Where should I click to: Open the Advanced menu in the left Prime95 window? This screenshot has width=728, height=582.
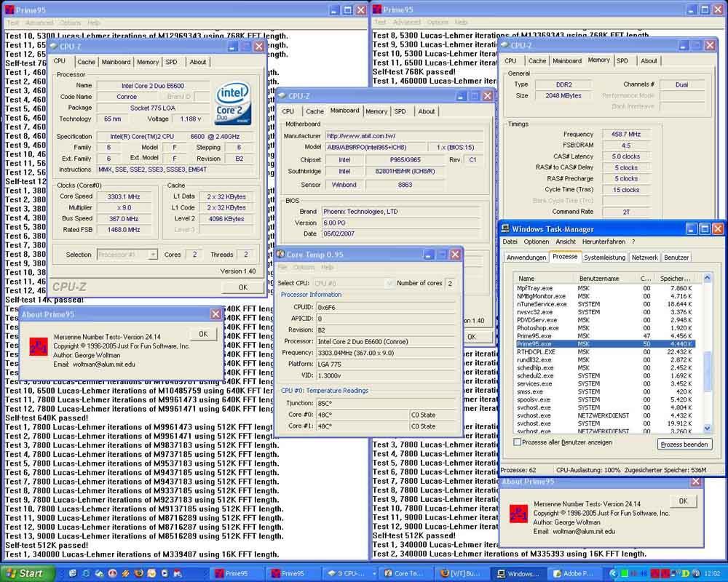pos(39,23)
